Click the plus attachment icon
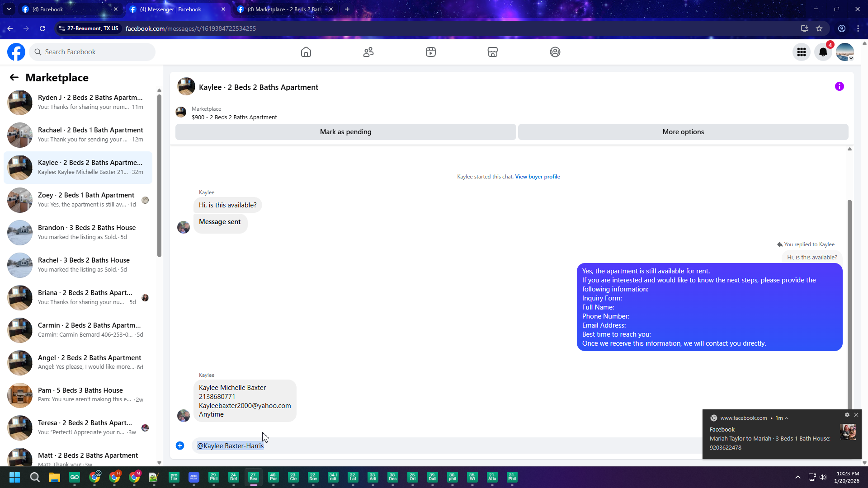The image size is (868, 488). pos(180,446)
